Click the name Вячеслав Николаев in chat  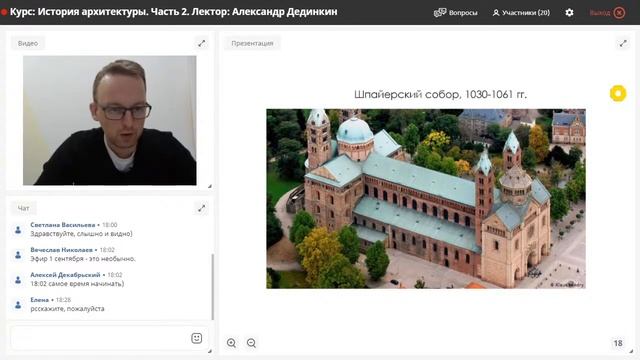(x=61, y=250)
